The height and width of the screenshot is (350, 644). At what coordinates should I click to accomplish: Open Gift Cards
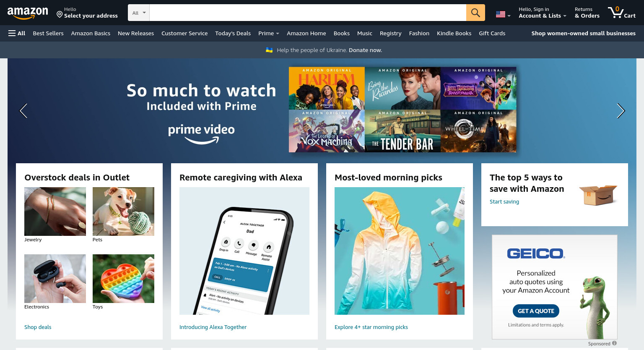(492, 33)
